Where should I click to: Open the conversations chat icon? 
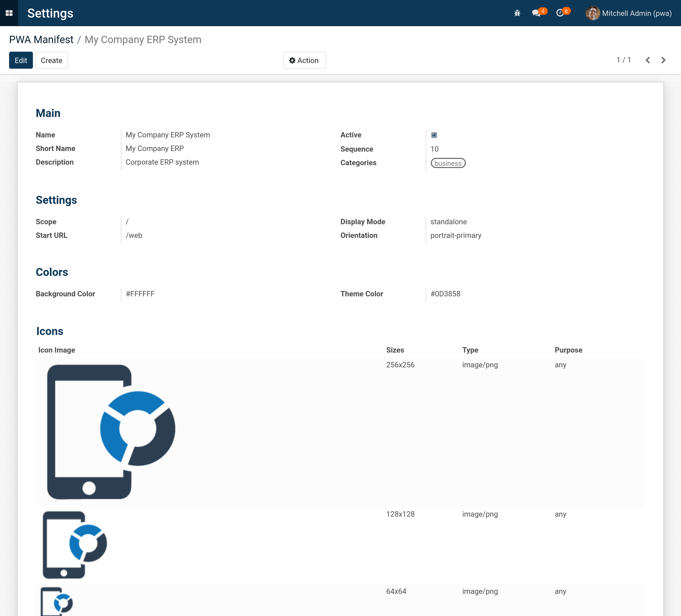(536, 13)
